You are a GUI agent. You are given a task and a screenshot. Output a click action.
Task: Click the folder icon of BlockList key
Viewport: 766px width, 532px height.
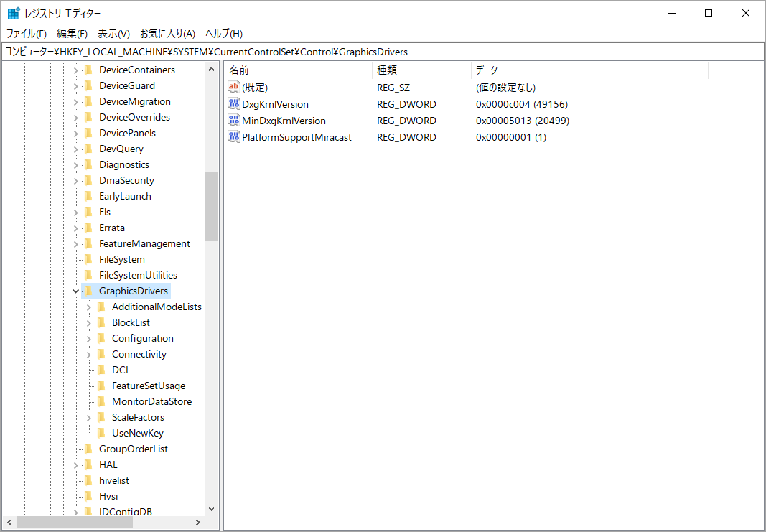(101, 322)
